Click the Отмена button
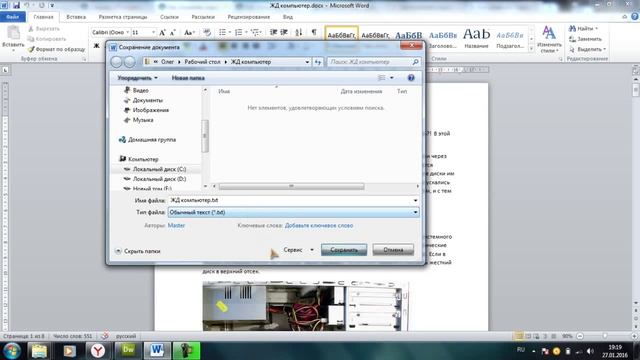 pos(393,250)
